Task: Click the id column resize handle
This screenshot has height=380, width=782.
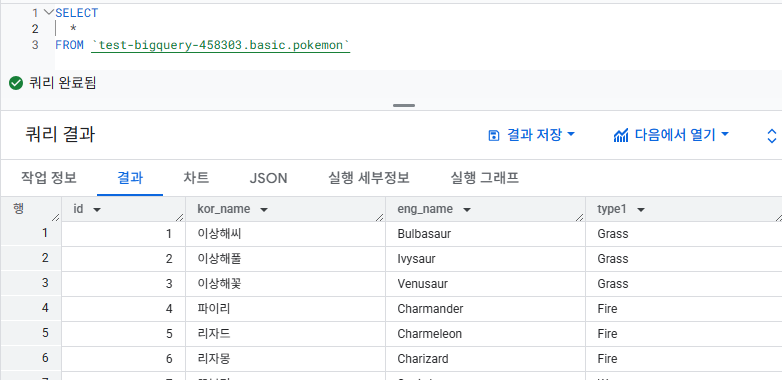Action: (180, 217)
